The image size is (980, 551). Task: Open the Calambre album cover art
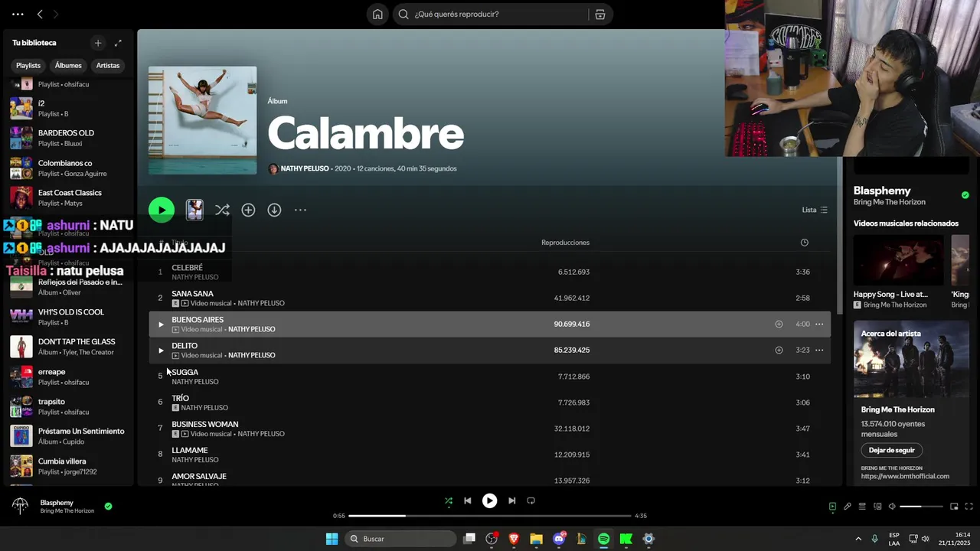(203, 120)
